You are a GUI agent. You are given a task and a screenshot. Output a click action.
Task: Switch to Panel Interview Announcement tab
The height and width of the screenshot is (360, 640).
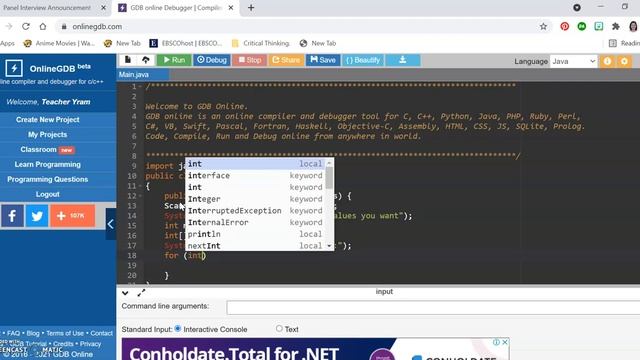pyautogui.click(x=47, y=8)
